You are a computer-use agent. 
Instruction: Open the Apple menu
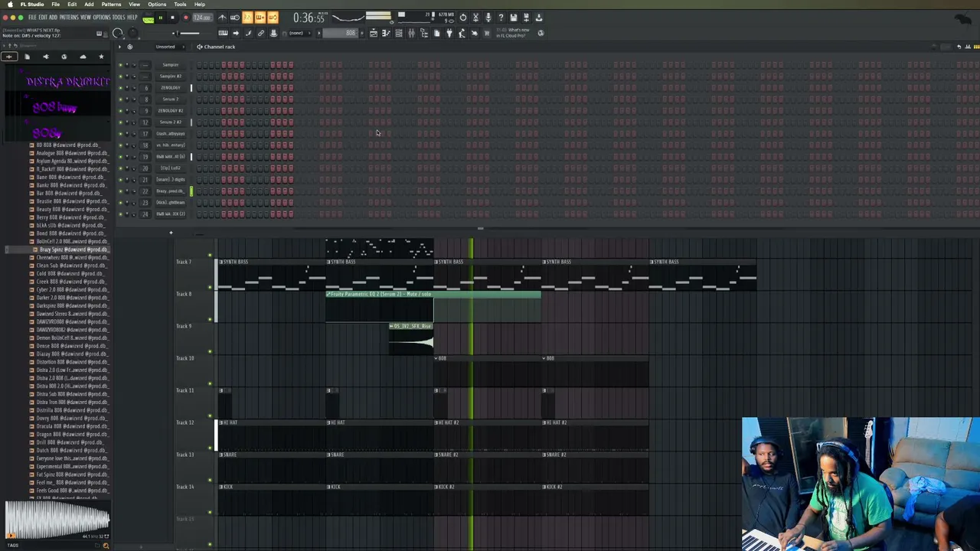pyautogui.click(x=11, y=5)
